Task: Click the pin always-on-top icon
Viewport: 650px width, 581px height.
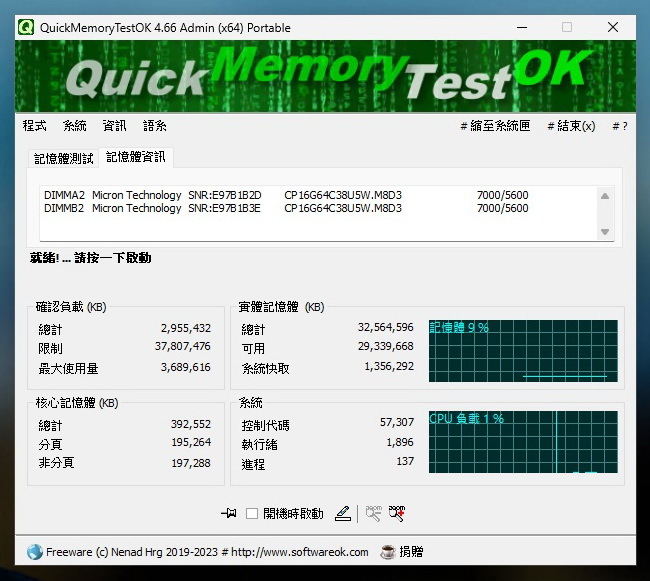Action: point(229,513)
